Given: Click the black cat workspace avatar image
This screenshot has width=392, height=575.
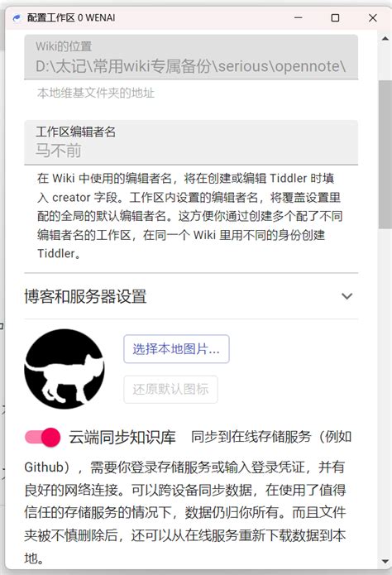Looking at the screenshot, I should pyautogui.click(x=65, y=368).
